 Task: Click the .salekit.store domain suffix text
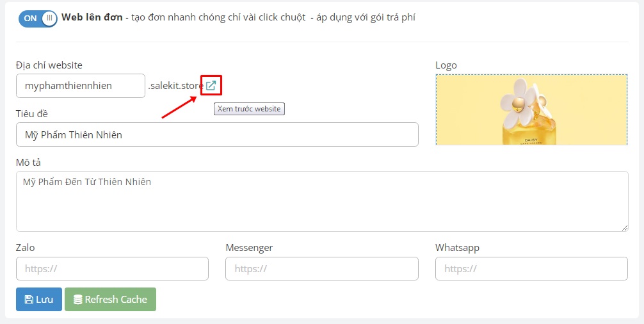point(176,86)
